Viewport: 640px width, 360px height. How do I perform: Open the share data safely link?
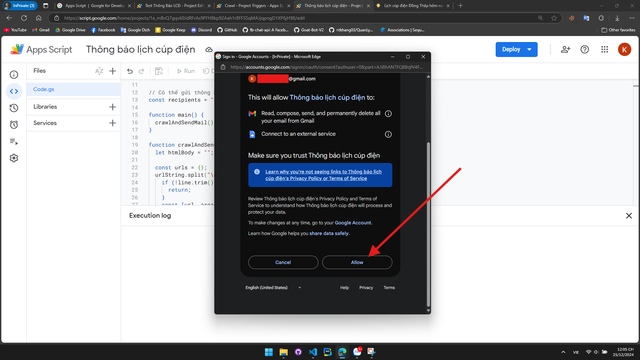329,233
